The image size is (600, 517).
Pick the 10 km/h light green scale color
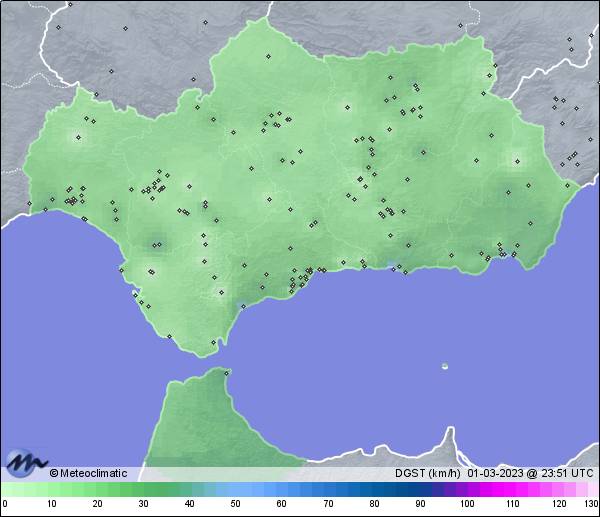click(x=50, y=490)
